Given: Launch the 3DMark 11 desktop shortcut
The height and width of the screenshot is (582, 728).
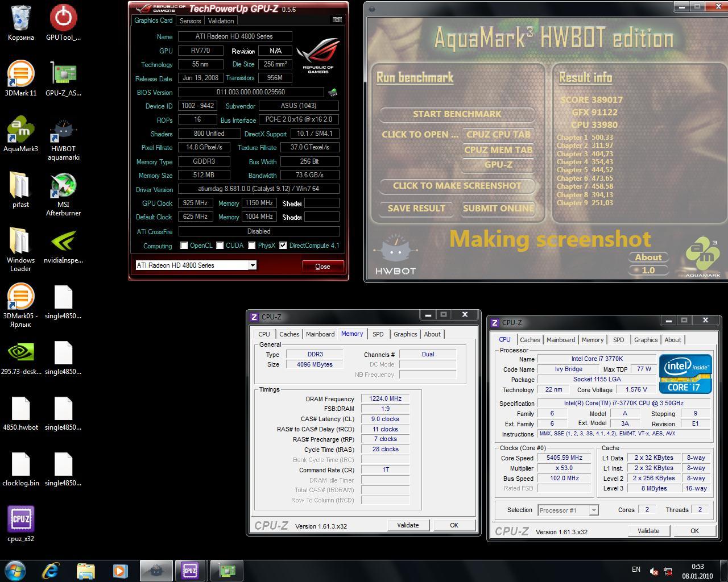Looking at the screenshot, I should (20, 79).
